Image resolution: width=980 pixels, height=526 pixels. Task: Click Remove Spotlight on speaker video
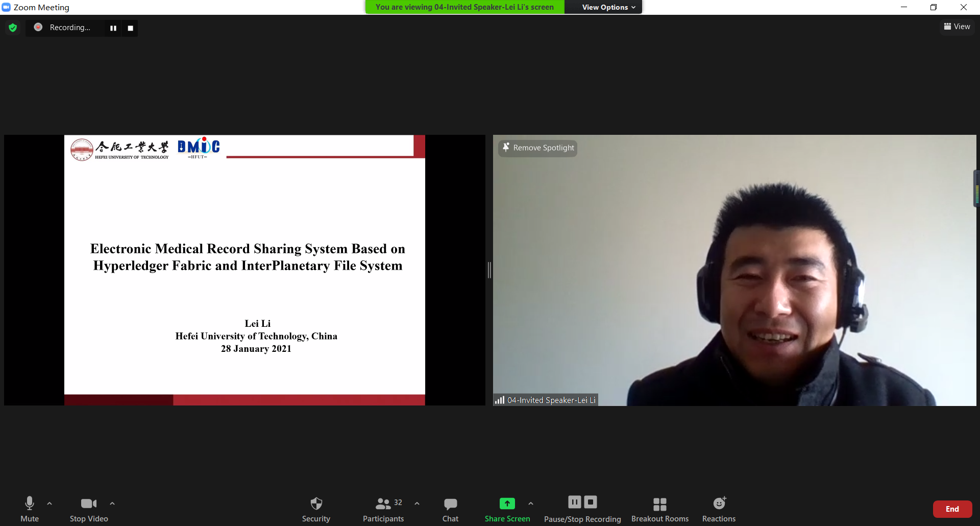538,148
